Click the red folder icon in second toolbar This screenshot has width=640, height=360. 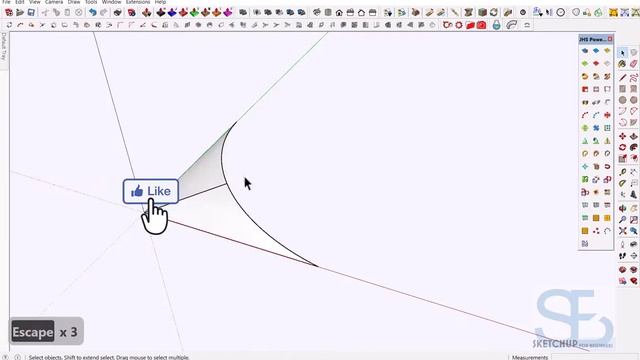(x=470, y=25)
